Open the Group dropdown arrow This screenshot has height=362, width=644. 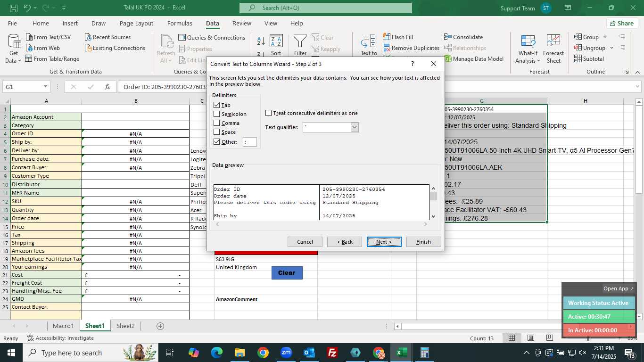604,37
